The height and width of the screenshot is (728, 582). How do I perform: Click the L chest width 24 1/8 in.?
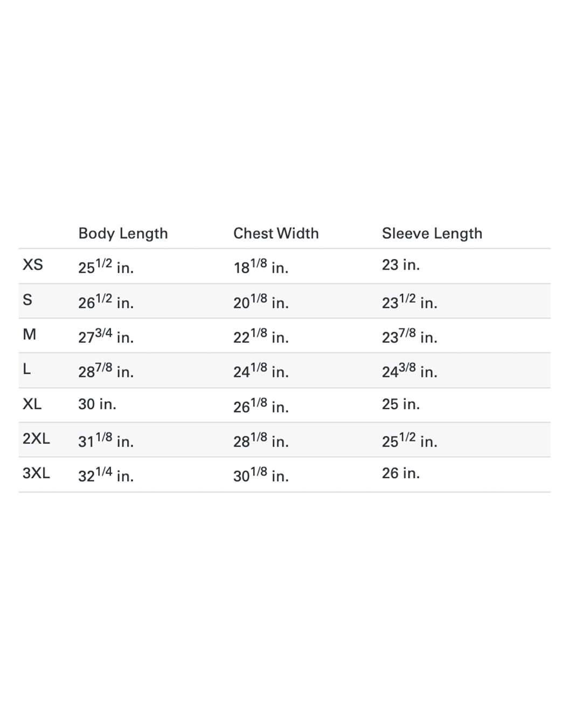pos(261,370)
